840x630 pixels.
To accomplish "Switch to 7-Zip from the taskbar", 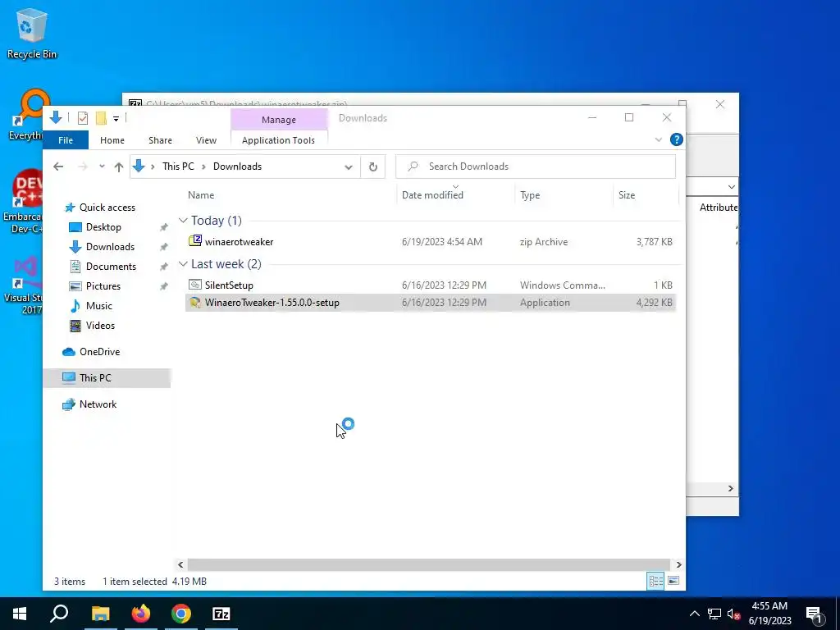I will click(x=221, y=614).
